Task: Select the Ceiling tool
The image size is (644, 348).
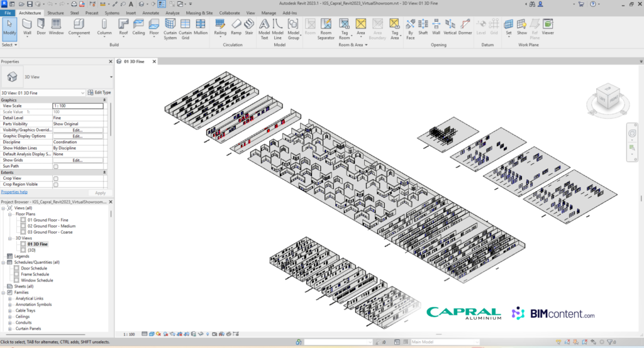Action: point(138,28)
